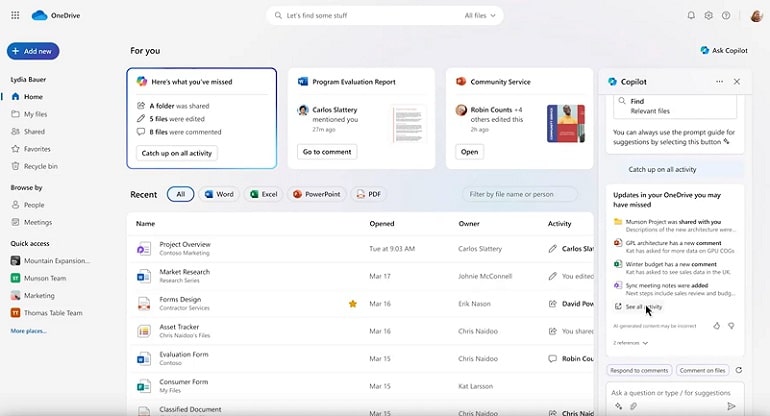Viewport: 770px width, 416px height.
Task: Click the Owner column header
Action: [469, 223]
